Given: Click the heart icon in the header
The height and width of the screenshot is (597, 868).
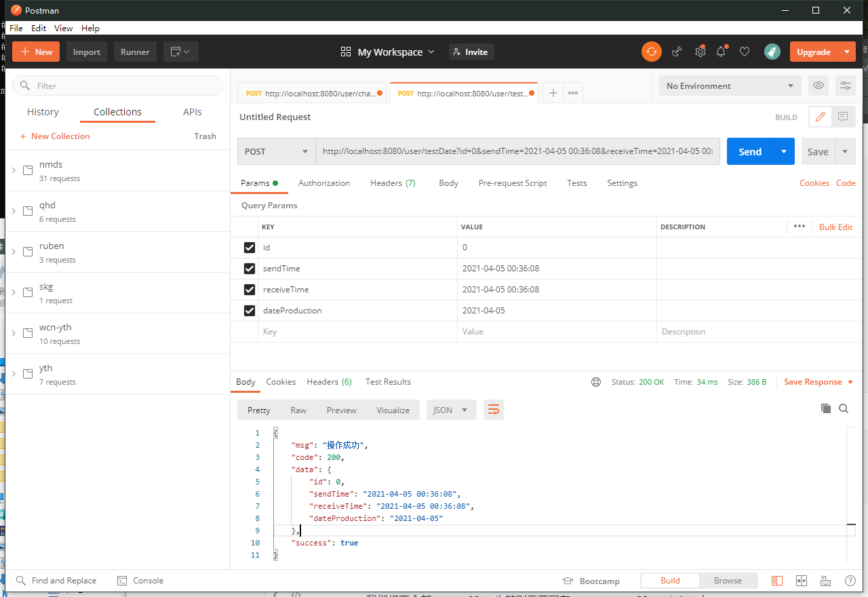Looking at the screenshot, I should pos(745,52).
